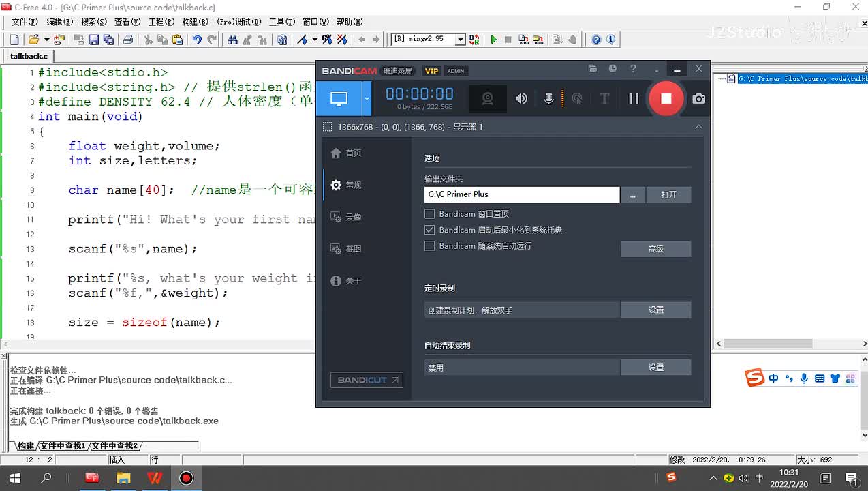868x491 pixels.
Task: Open the Windows Start menu
Action: [15, 478]
